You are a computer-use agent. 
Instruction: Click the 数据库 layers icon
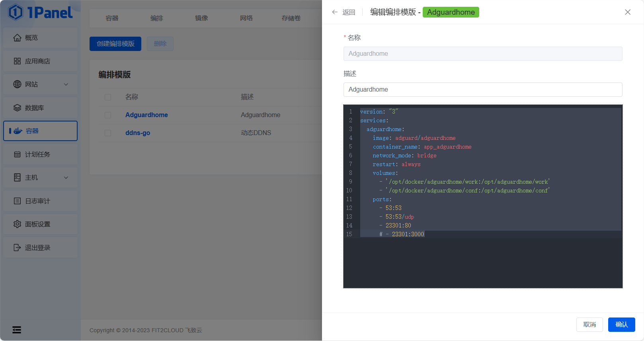[x=17, y=108]
